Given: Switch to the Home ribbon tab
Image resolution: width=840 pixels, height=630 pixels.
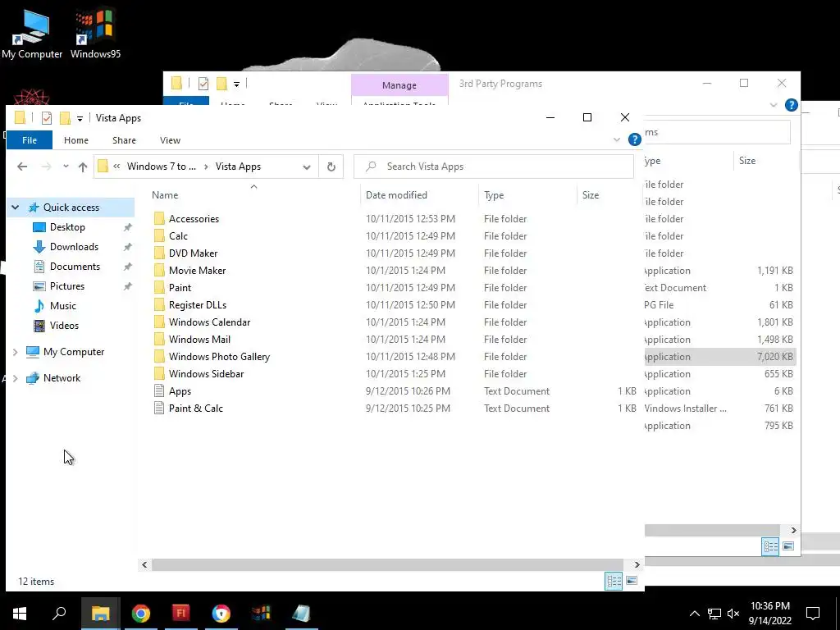Looking at the screenshot, I should click(76, 140).
